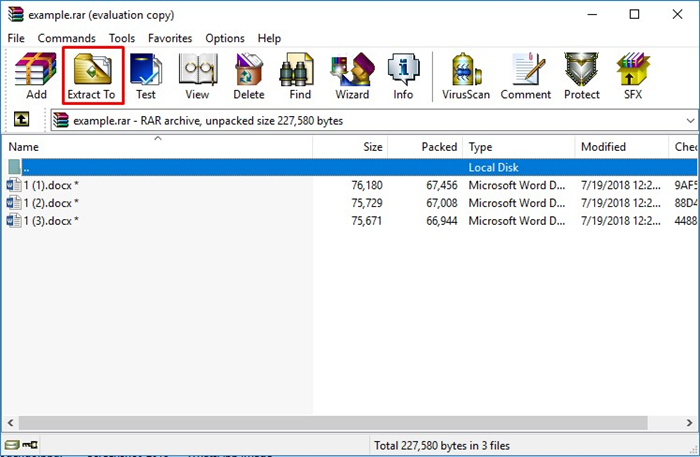Select file 1 (3).docx
This screenshot has width=700, height=457.
point(51,221)
